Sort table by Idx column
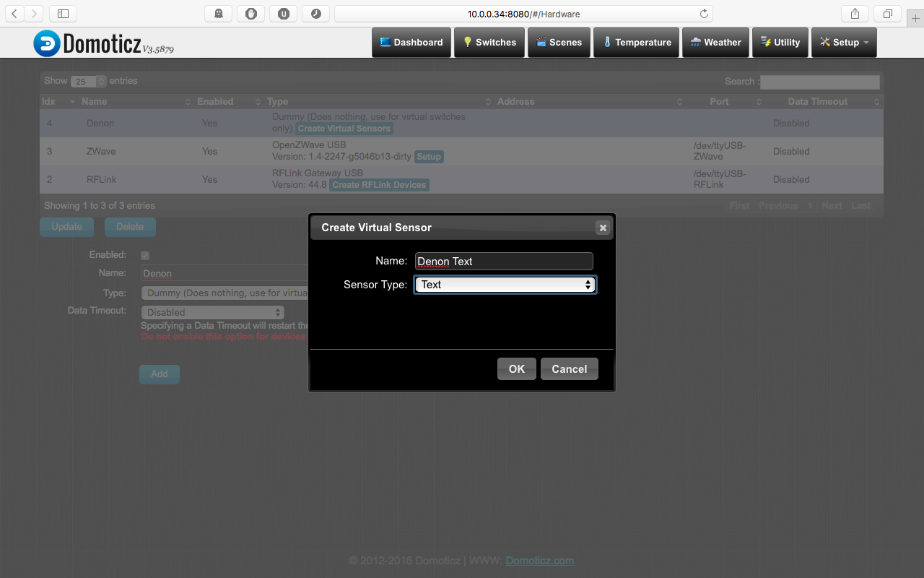 tap(58, 102)
